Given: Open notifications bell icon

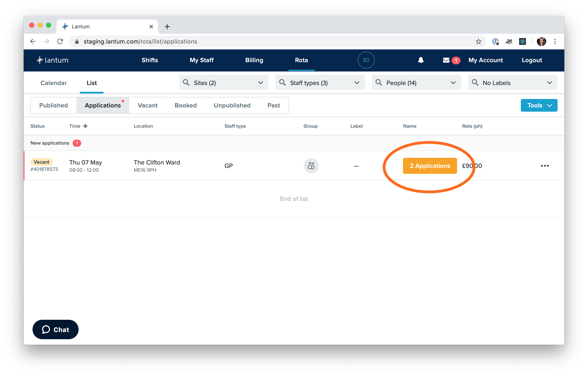Looking at the screenshot, I should pos(421,60).
